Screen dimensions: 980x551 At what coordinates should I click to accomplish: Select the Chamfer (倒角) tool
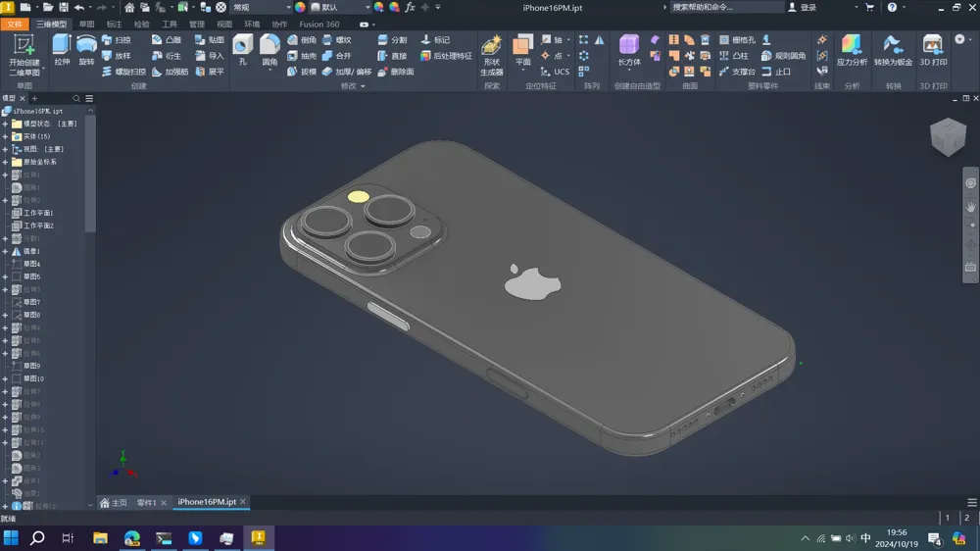pyautogui.click(x=302, y=40)
